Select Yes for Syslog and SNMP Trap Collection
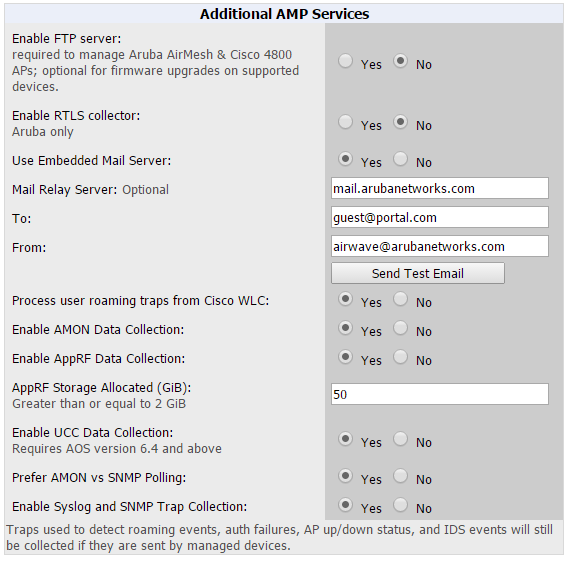 pos(345,505)
